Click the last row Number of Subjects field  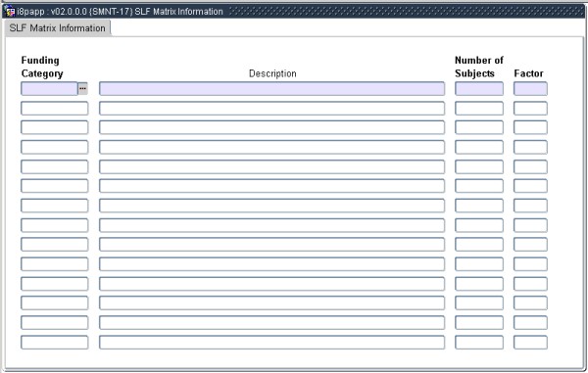479,343
